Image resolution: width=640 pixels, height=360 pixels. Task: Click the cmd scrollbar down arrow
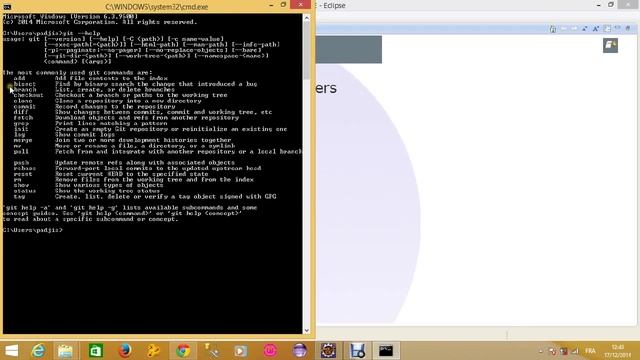(307, 331)
